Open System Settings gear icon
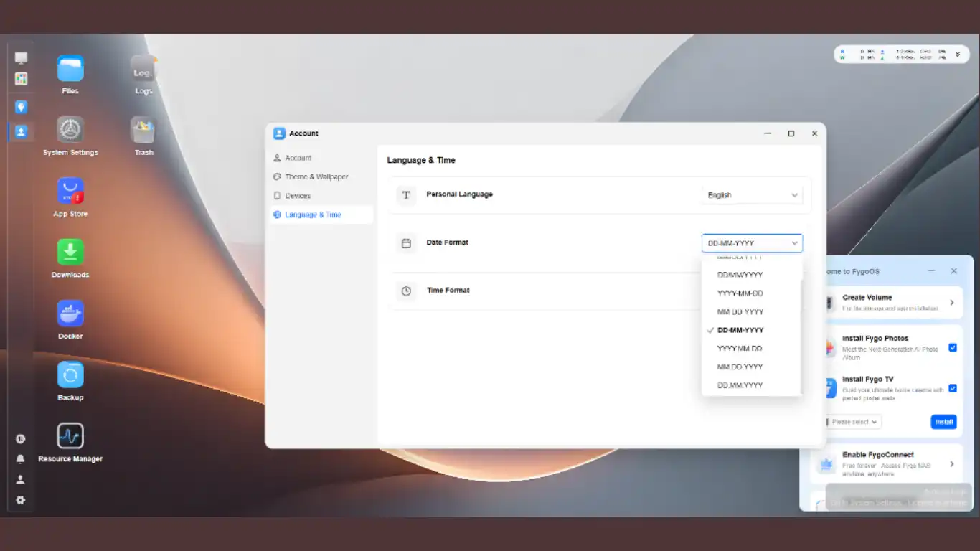Screen dimensions: 980x551 [70, 130]
